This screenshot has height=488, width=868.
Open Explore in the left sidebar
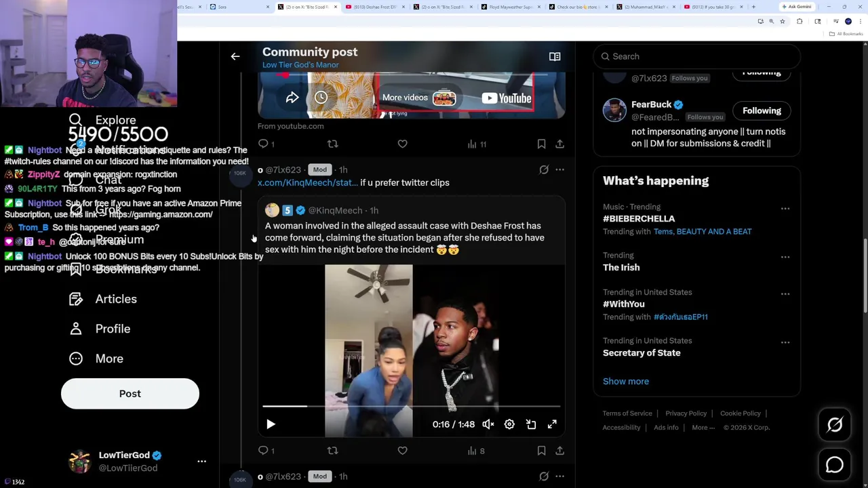(x=102, y=121)
